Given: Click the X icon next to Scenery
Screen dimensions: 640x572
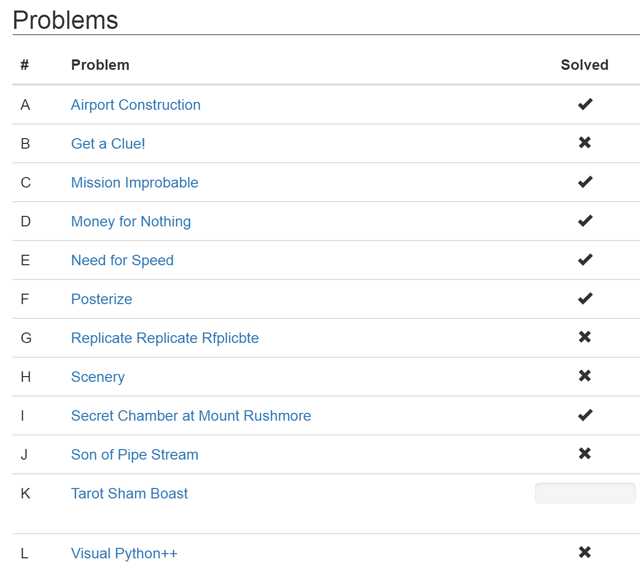Looking at the screenshot, I should click(584, 376).
